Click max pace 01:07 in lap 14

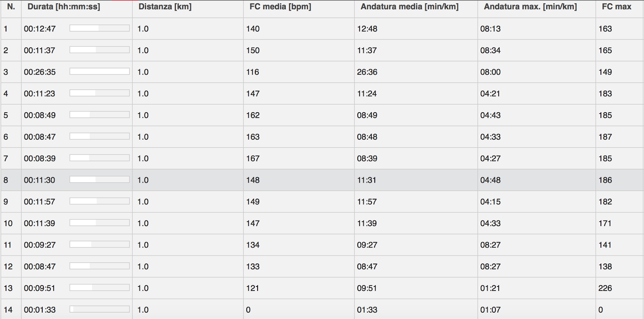pyautogui.click(x=490, y=310)
